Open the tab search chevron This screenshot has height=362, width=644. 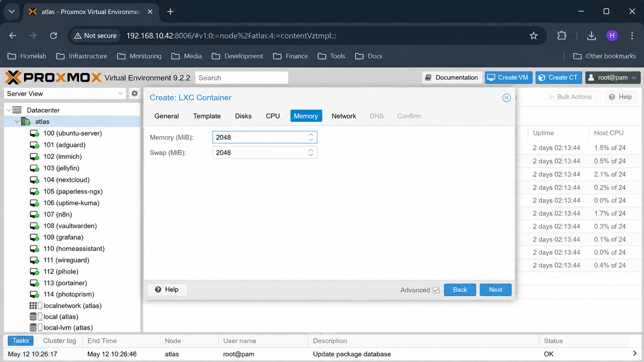pos(12,12)
